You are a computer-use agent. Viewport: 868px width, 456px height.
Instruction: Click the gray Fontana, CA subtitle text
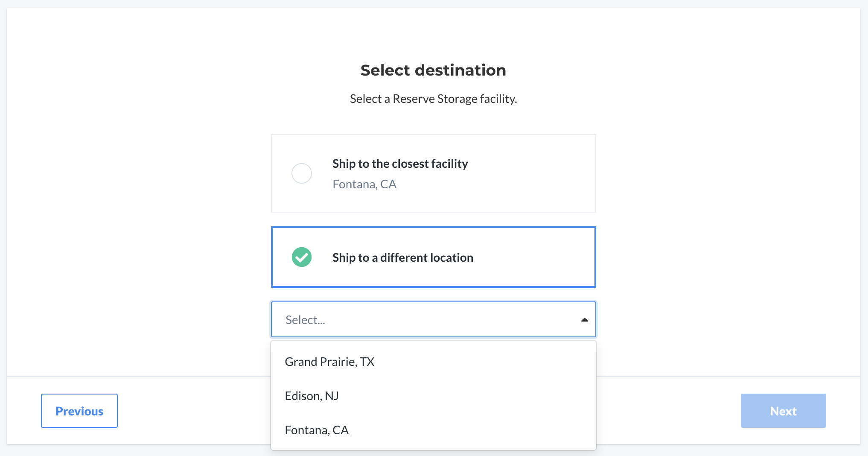(x=364, y=184)
